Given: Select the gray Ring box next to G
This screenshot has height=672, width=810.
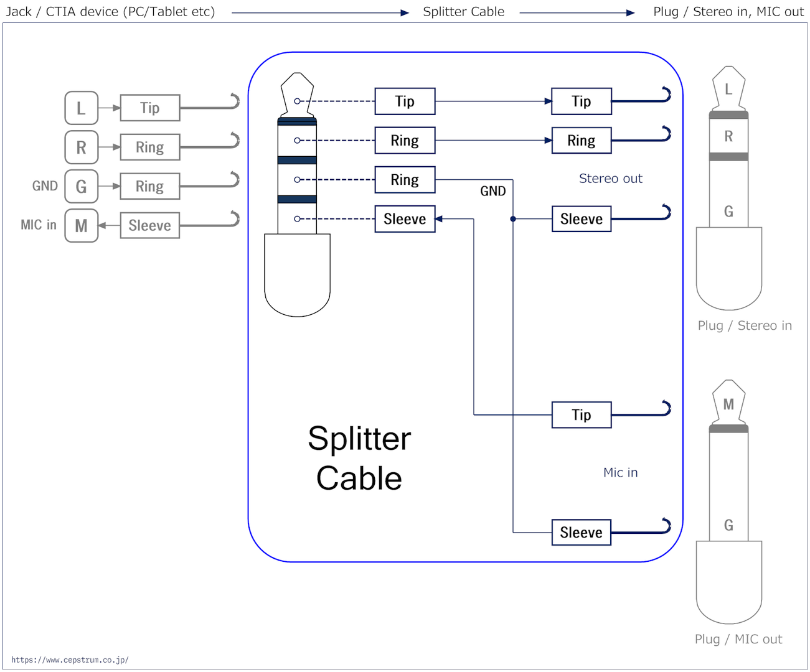Looking at the screenshot, I should point(150,186).
